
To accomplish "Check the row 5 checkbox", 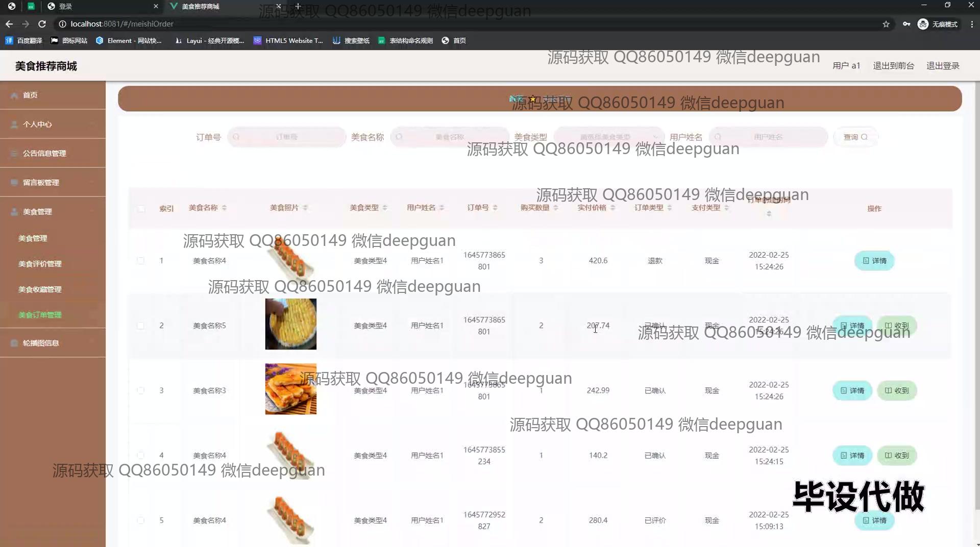I will click(141, 520).
